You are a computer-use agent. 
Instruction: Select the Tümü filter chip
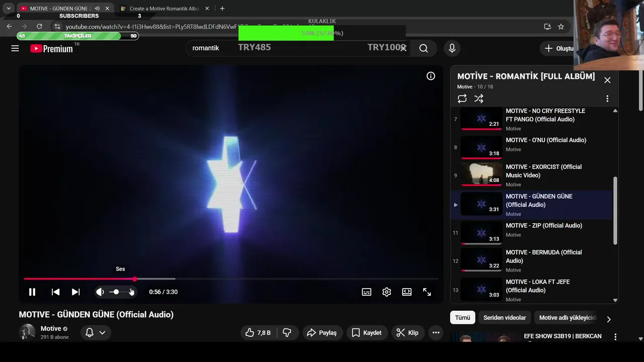(462, 318)
